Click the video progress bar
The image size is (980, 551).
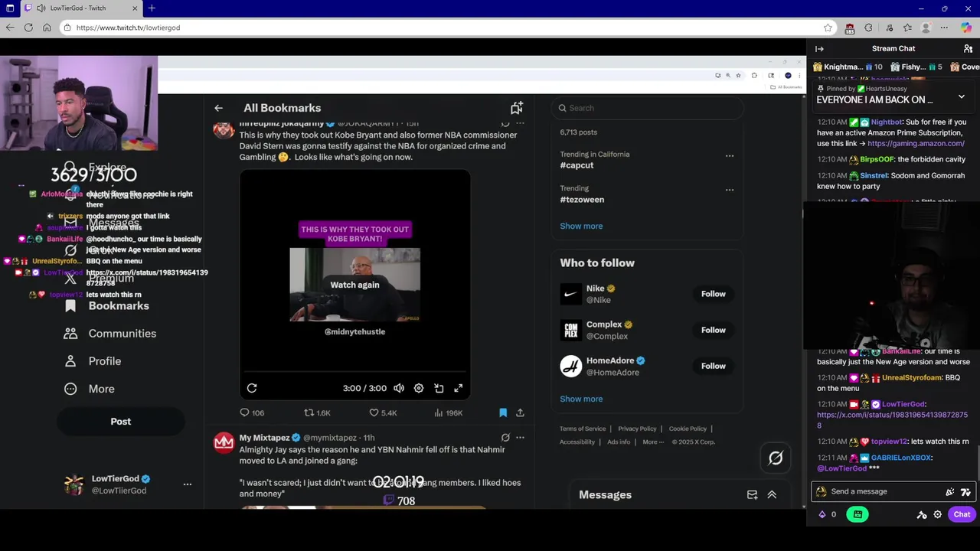click(x=354, y=373)
